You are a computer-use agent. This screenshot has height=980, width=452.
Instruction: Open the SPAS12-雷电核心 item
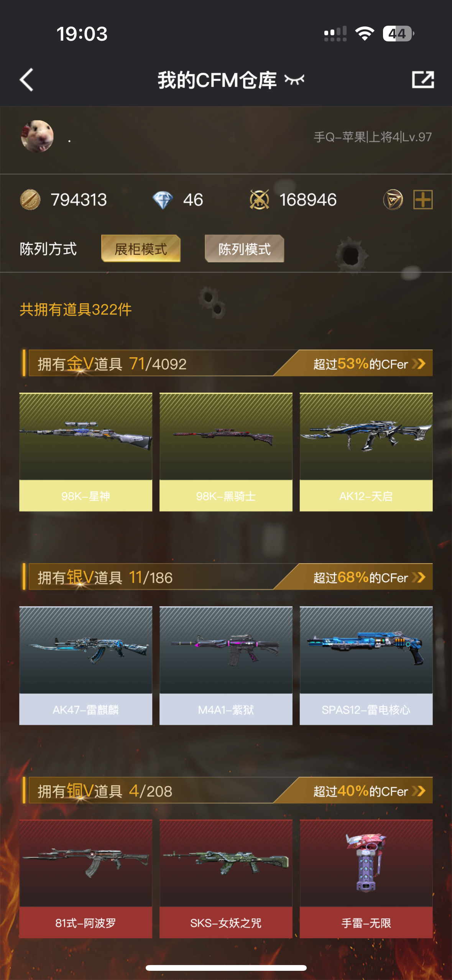point(366,666)
